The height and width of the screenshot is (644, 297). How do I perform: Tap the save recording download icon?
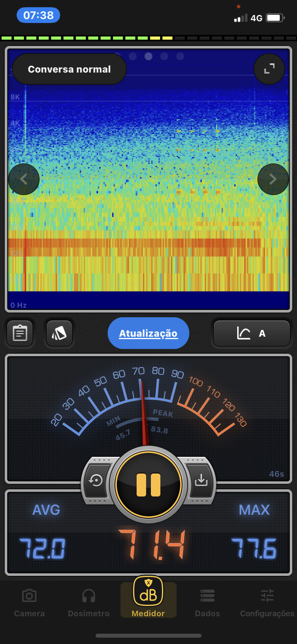coord(201,481)
